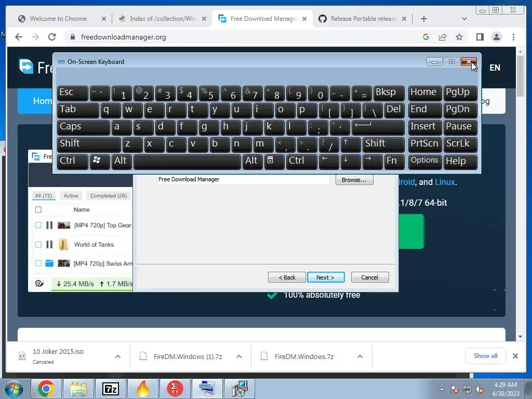Select the Active downloads tab
Screen dimensions: 532x399
[71, 196]
